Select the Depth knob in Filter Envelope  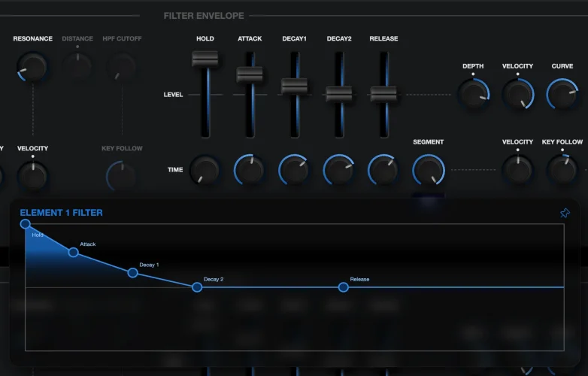(x=473, y=92)
